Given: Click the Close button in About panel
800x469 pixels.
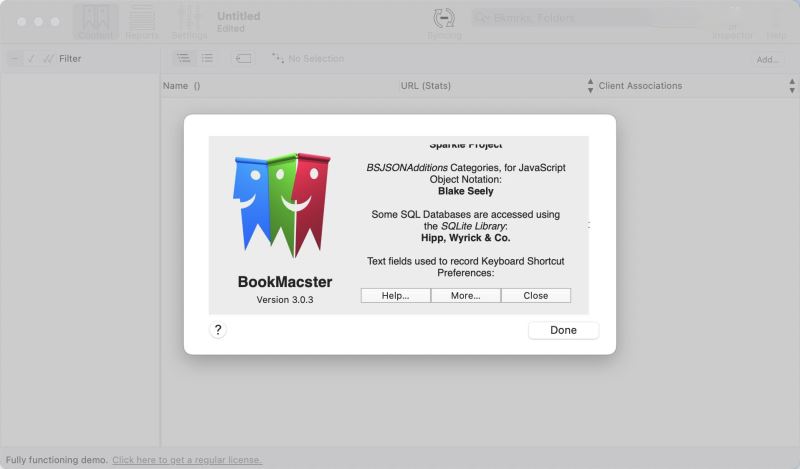Looking at the screenshot, I should click(536, 295).
